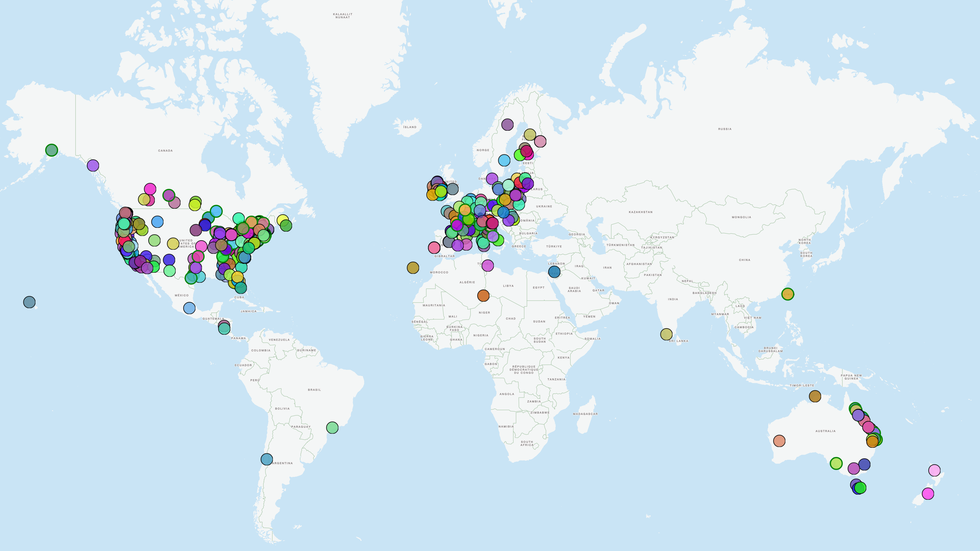This screenshot has width=980, height=551.
Task: Select the purple marker on Canada's west coast
Action: click(x=93, y=165)
